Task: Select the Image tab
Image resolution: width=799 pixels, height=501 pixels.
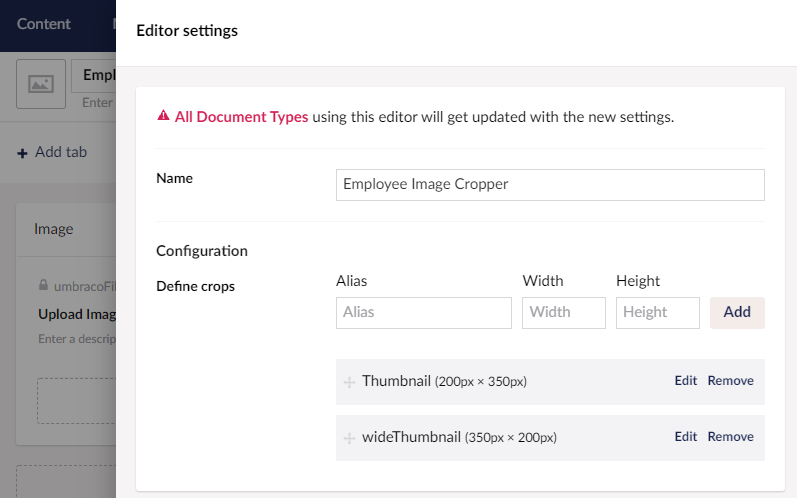Action: tap(54, 229)
